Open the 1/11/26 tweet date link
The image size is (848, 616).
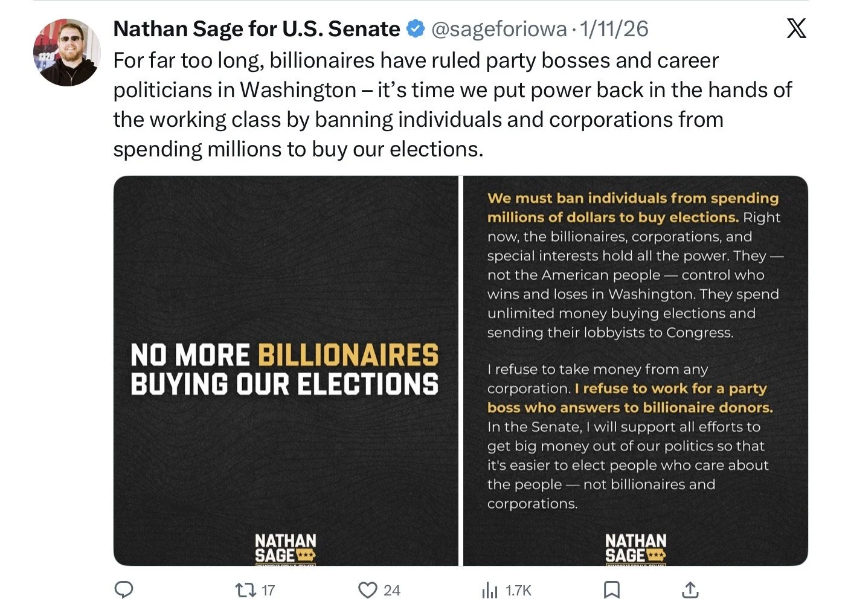tap(614, 28)
